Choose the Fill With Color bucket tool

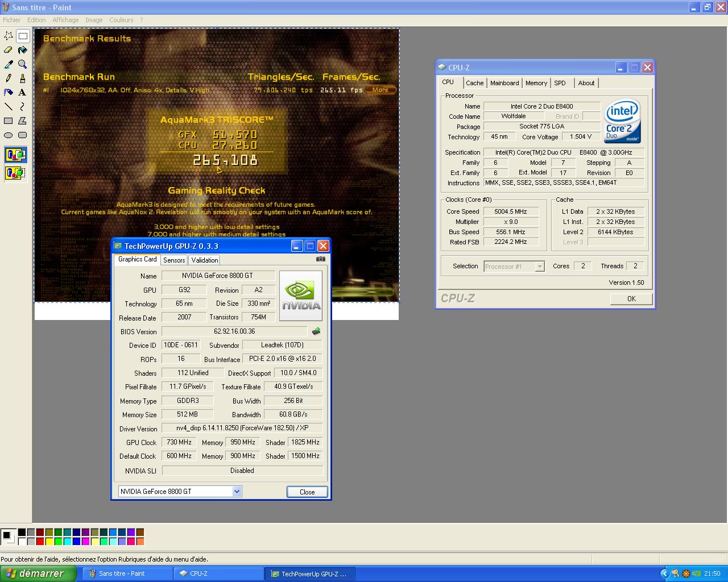(x=23, y=50)
